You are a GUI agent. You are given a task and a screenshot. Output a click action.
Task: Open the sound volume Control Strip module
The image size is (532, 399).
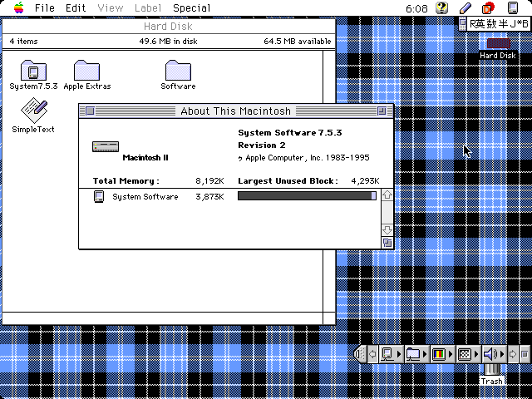click(x=494, y=354)
